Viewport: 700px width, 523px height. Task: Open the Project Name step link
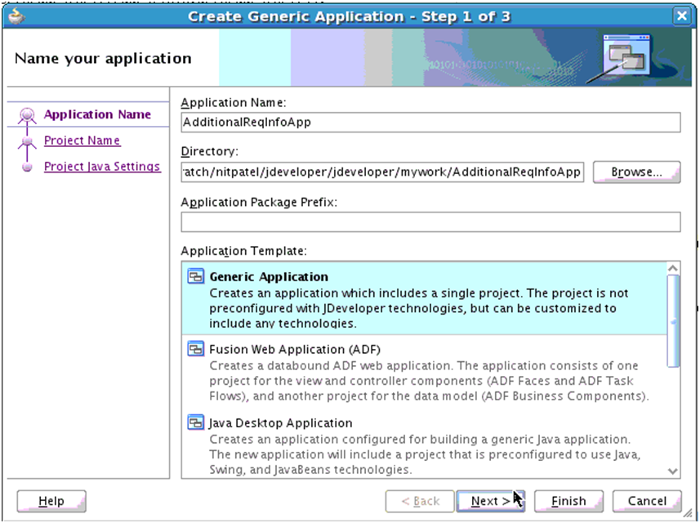82,141
